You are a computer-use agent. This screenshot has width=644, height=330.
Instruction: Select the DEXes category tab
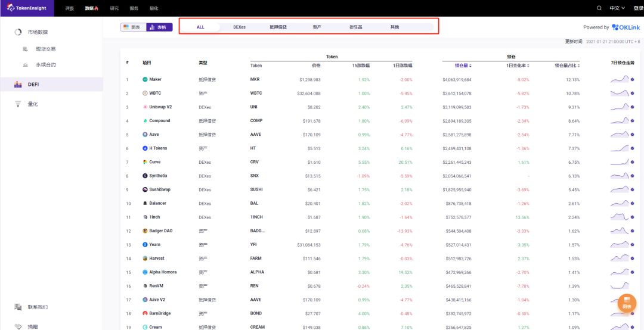click(240, 27)
